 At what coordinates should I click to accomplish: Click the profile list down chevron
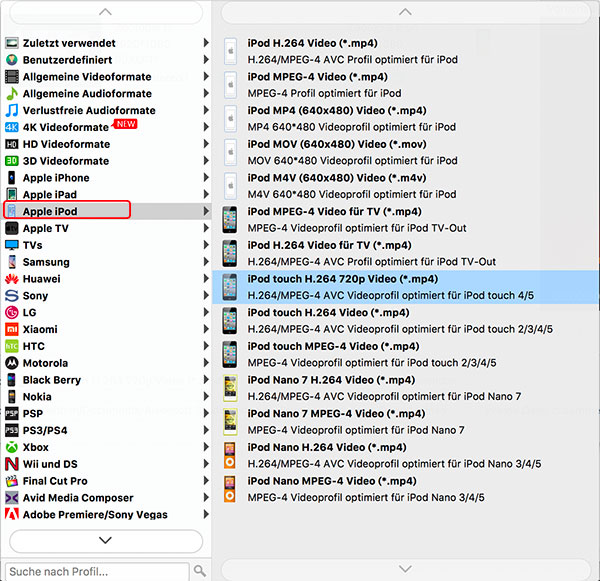tap(405, 569)
